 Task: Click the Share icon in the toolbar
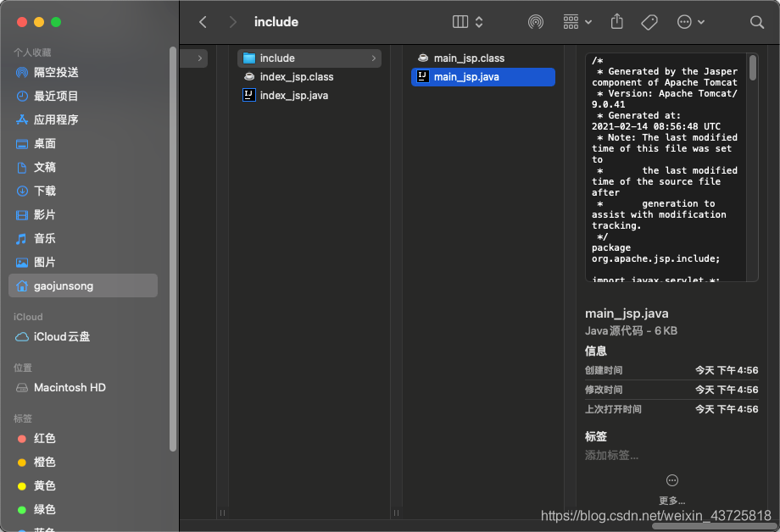pos(617,22)
